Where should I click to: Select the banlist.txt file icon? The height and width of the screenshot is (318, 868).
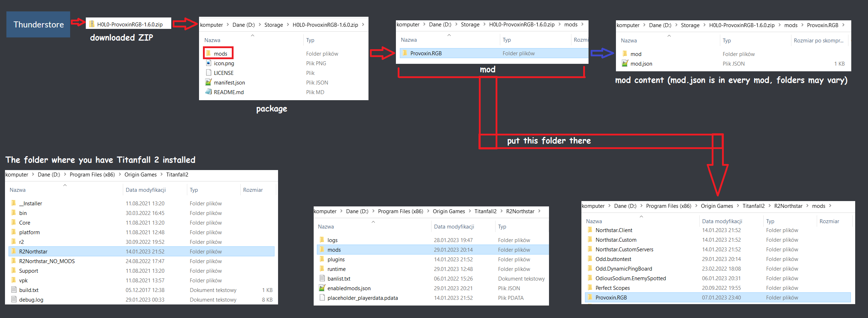coord(322,278)
